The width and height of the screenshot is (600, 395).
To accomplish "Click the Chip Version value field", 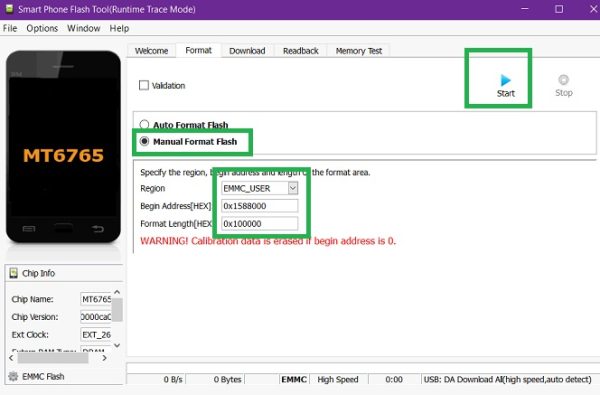I will tap(96, 317).
